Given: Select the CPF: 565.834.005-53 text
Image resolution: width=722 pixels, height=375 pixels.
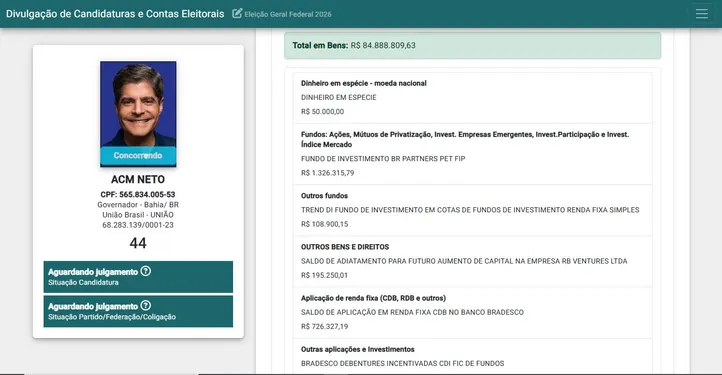Looking at the screenshot, I should click(138, 194).
